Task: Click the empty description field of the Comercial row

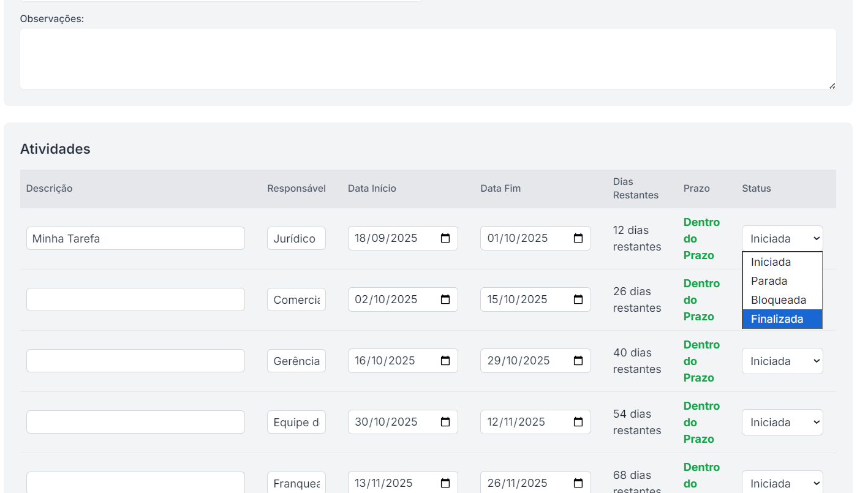Action: [x=135, y=299]
